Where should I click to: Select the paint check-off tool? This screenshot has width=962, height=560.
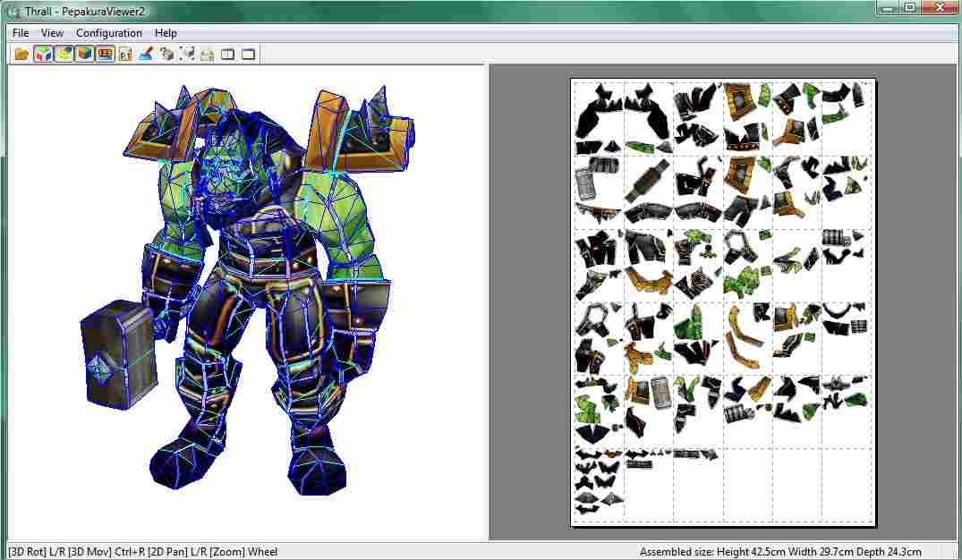(146, 54)
